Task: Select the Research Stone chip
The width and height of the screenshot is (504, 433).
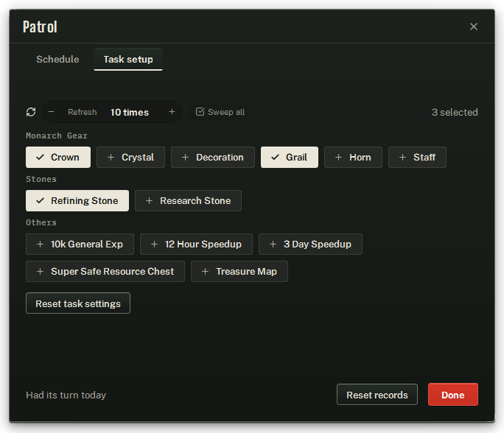Action: (188, 200)
